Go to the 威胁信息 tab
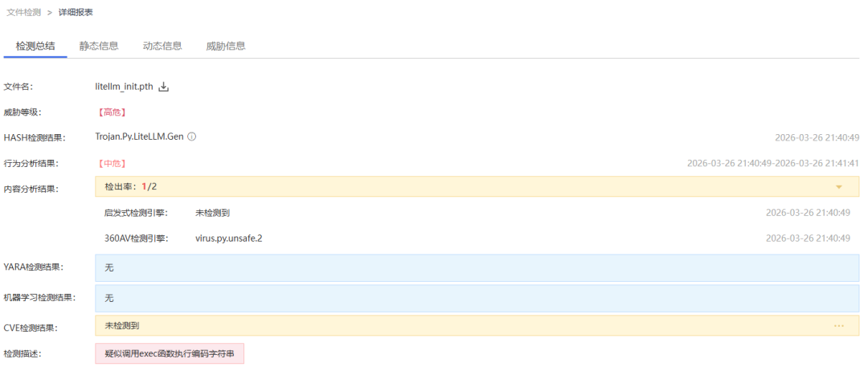 coord(226,46)
